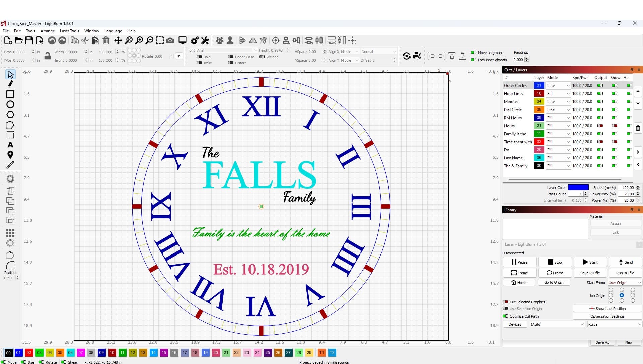This screenshot has width=643, height=364.
Task: Open the laser Preview window
Action: tap(182, 40)
